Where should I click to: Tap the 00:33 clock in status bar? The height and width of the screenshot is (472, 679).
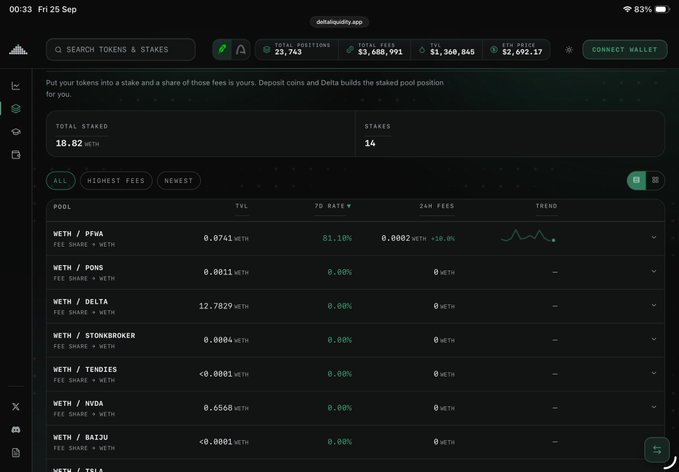pos(20,9)
